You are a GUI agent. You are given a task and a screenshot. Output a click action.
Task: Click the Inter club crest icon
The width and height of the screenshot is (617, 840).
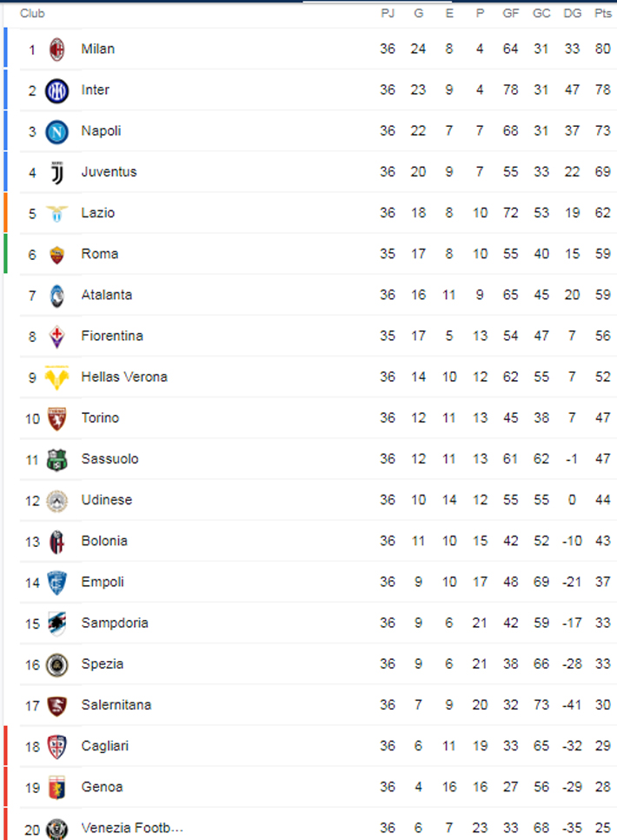coord(56,90)
